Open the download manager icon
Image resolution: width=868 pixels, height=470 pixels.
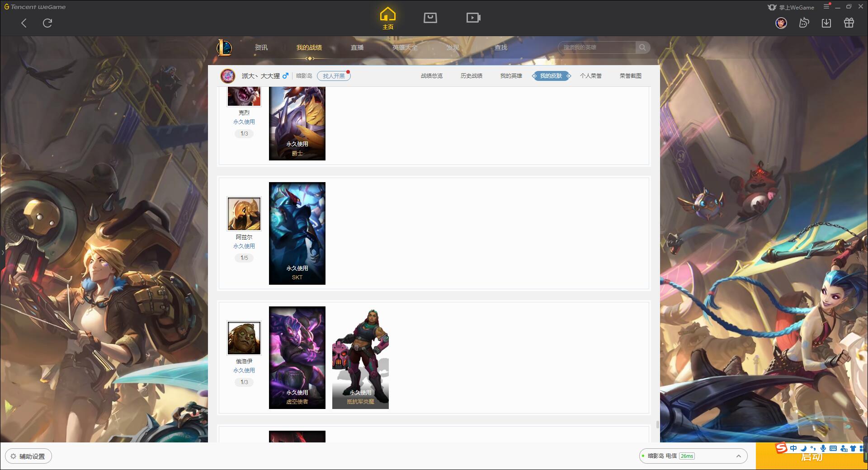click(826, 23)
